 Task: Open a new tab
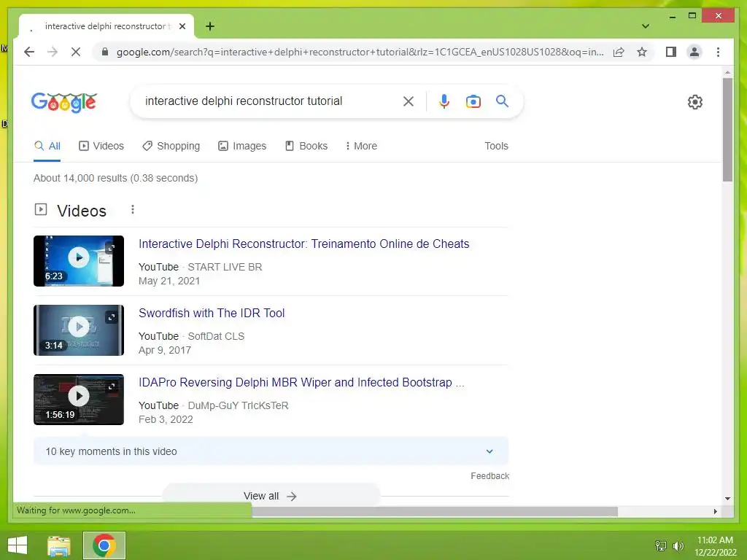[x=210, y=26]
